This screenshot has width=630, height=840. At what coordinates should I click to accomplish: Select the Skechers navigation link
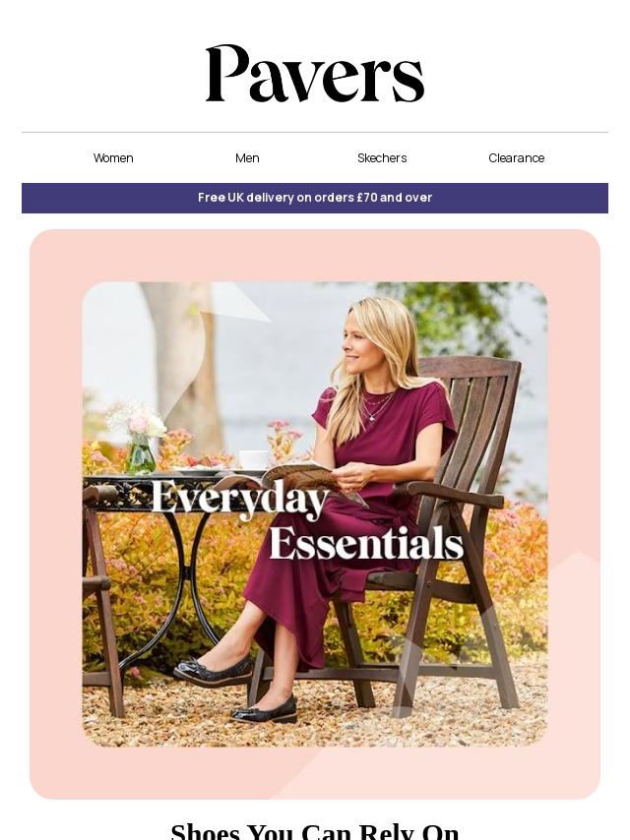click(x=382, y=158)
